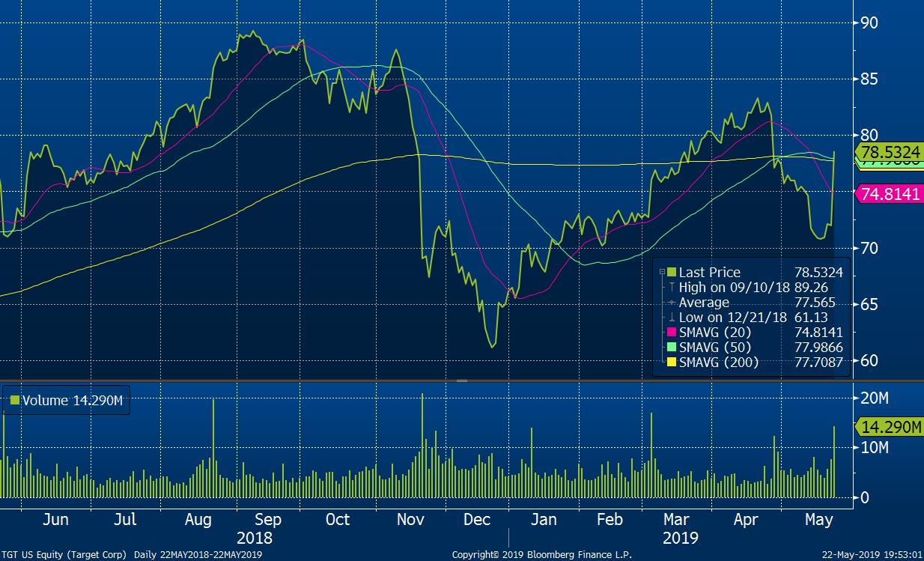Select the 'Average' legend label
This screenshot has height=561, width=924.
point(704,303)
